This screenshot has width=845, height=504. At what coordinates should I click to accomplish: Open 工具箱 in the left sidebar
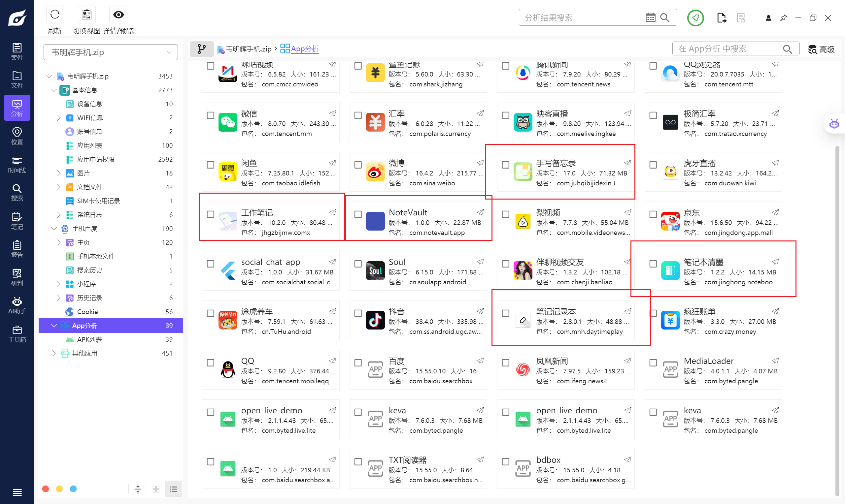pyautogui.click(x=17, y=333)
